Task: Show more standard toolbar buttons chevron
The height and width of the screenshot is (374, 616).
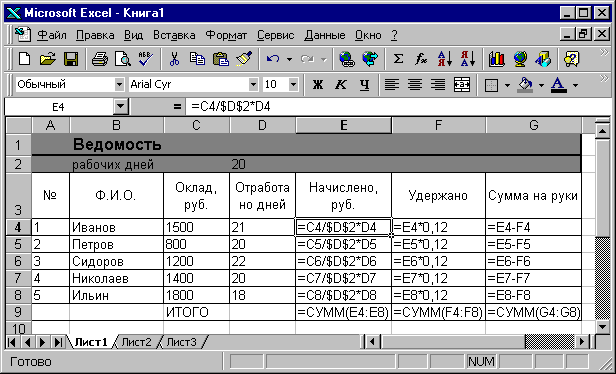Action: 604,53
